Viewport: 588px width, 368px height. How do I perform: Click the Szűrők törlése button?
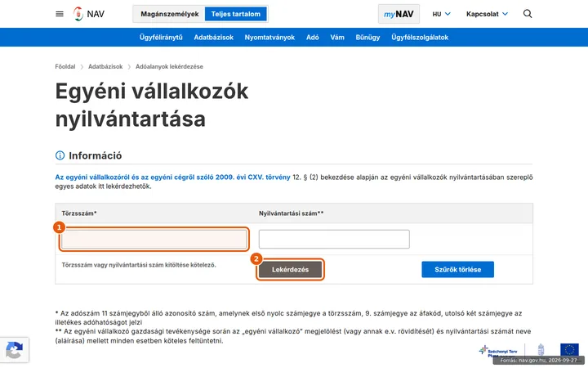[457, 270]
